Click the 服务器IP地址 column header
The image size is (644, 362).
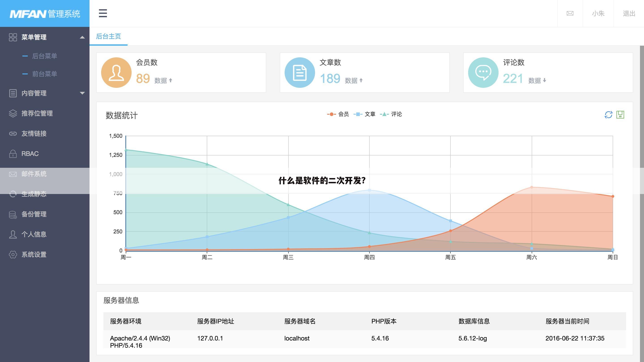(x=215, y=321)
